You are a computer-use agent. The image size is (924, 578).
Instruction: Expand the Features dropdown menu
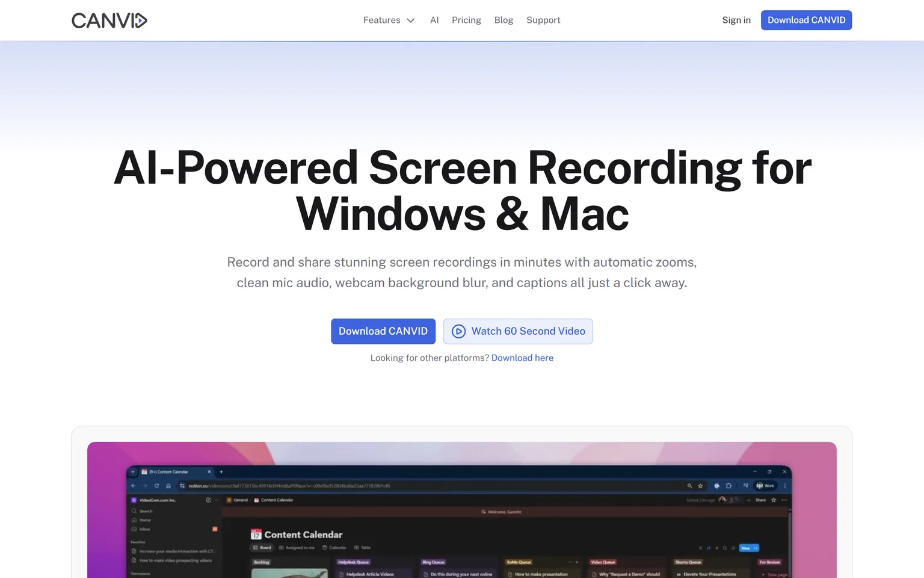[x=389, y=20]
